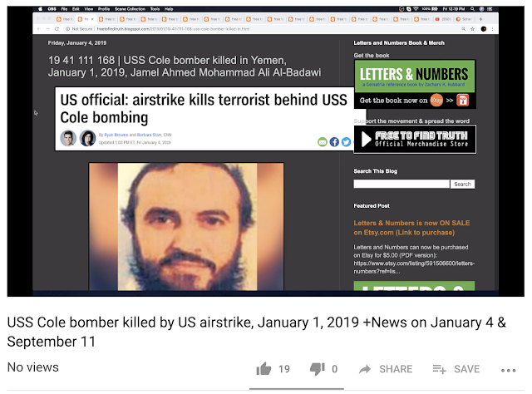Open Free To Find Truth merchandise banner

click(x=415, y=139)
